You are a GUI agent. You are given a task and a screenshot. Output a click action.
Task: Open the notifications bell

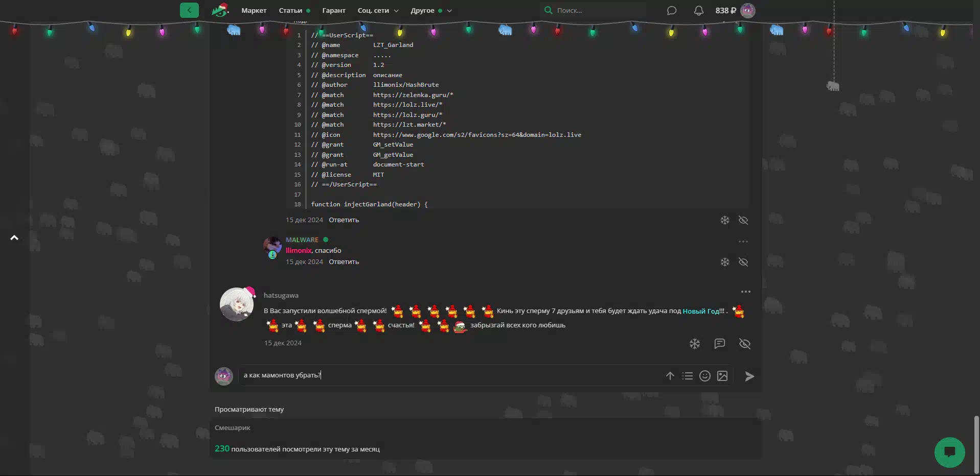tap(698, 11)
